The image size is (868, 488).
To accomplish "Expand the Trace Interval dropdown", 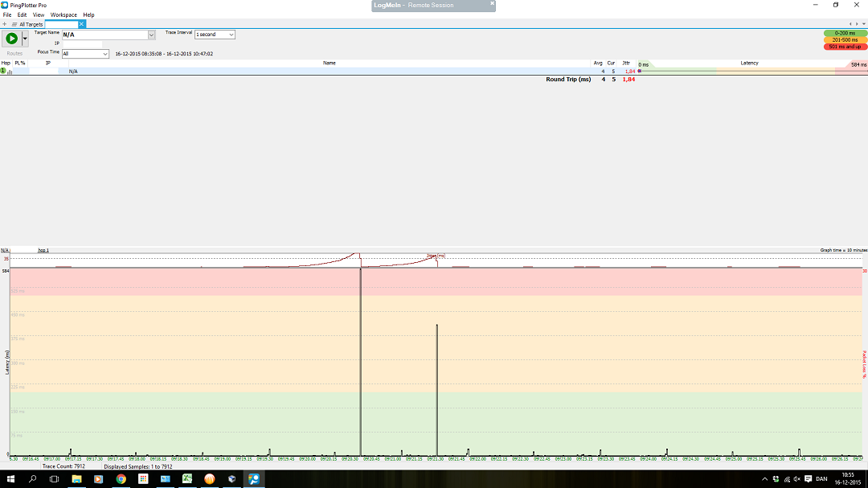I will coord(231,35).
